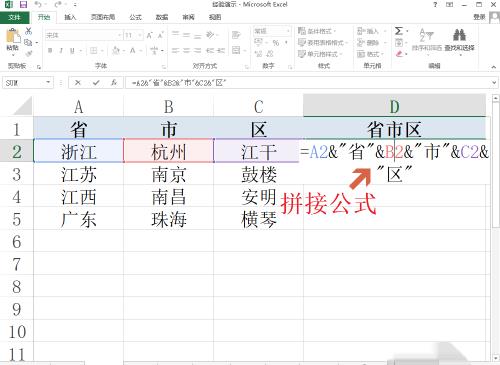Undo the last action
The width and height of the screenshot is (500, 365).
coord(38,5)
